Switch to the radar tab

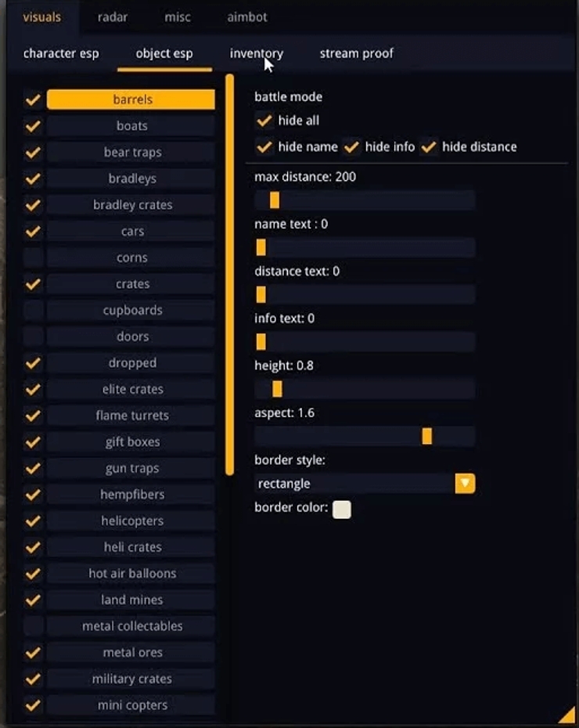112,16
